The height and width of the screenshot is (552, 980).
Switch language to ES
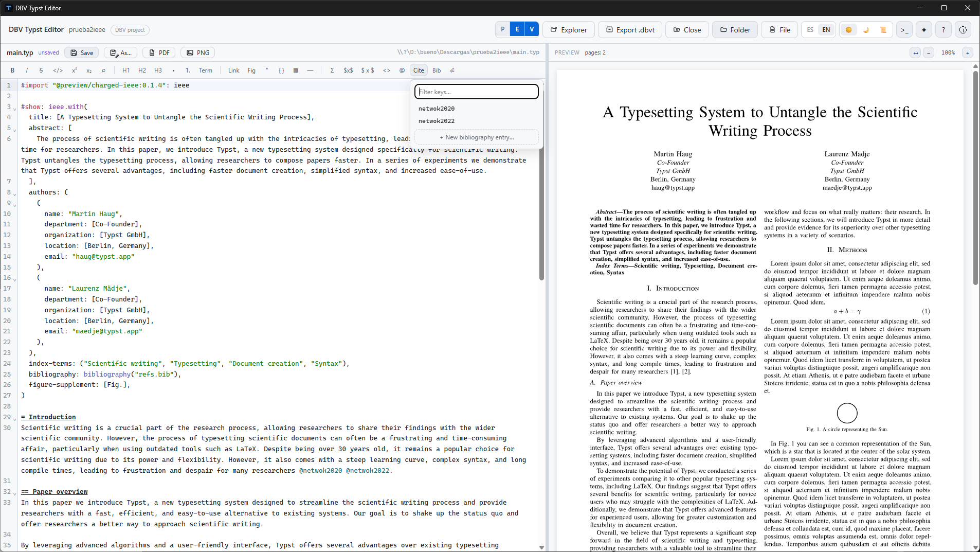click(x=810, y=30)
